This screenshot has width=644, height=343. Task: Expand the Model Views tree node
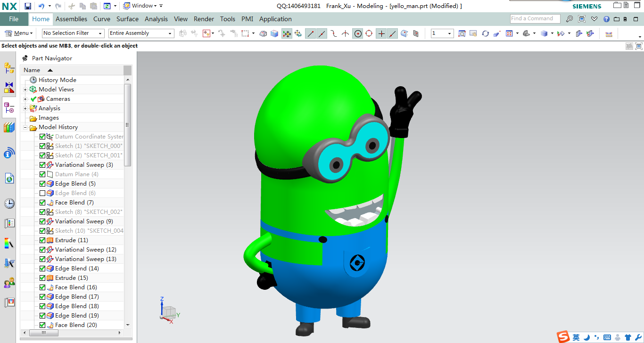(25, 90)
